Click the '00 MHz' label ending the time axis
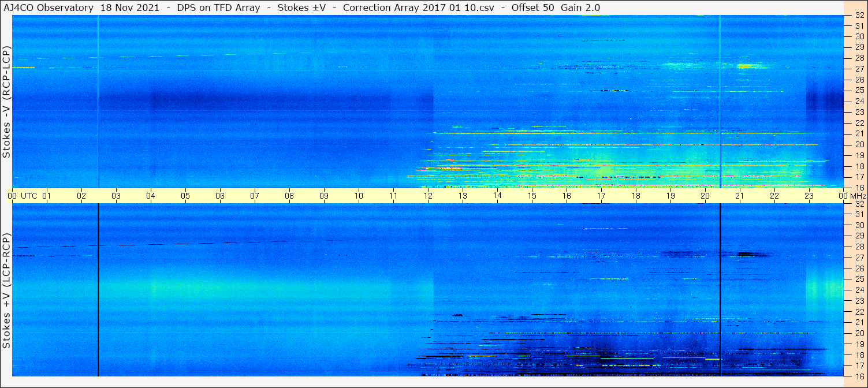 [x=852, y=196]
